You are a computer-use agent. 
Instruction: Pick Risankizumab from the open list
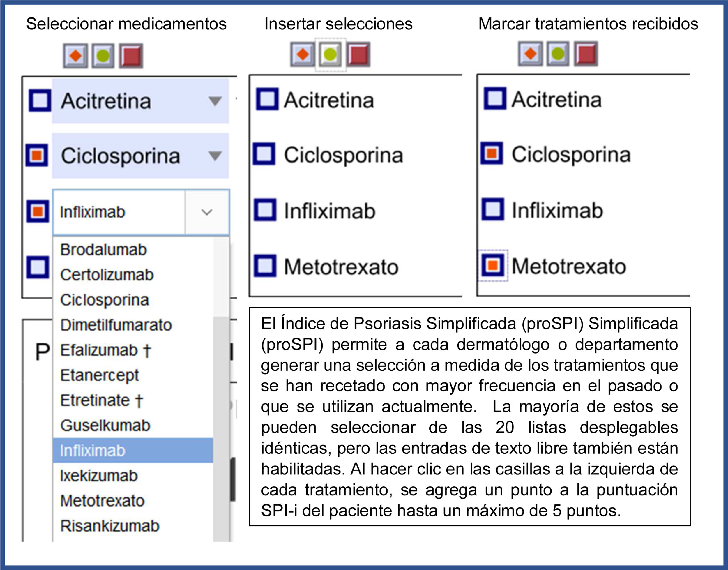[x=110, y=526]
